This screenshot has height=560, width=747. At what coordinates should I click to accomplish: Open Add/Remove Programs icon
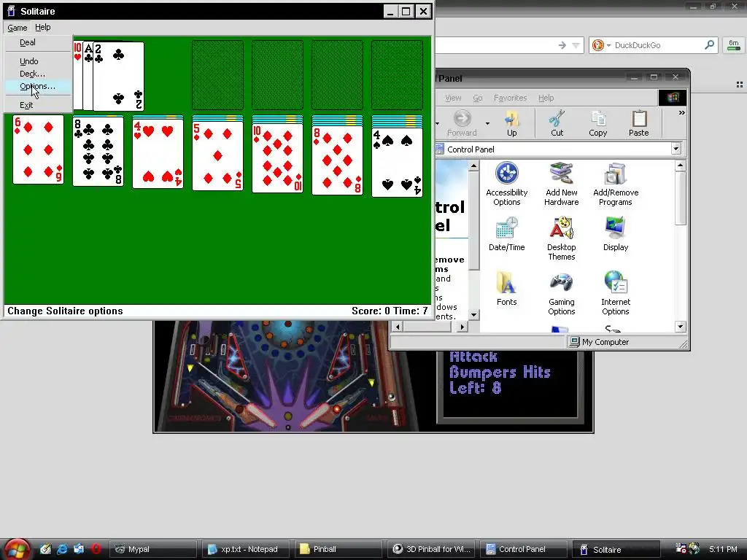pos(616,184)
